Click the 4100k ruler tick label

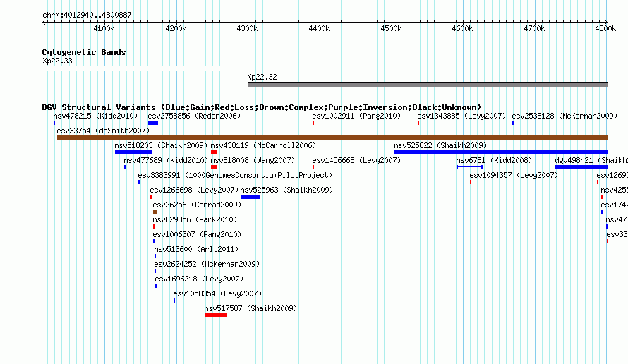104,28
